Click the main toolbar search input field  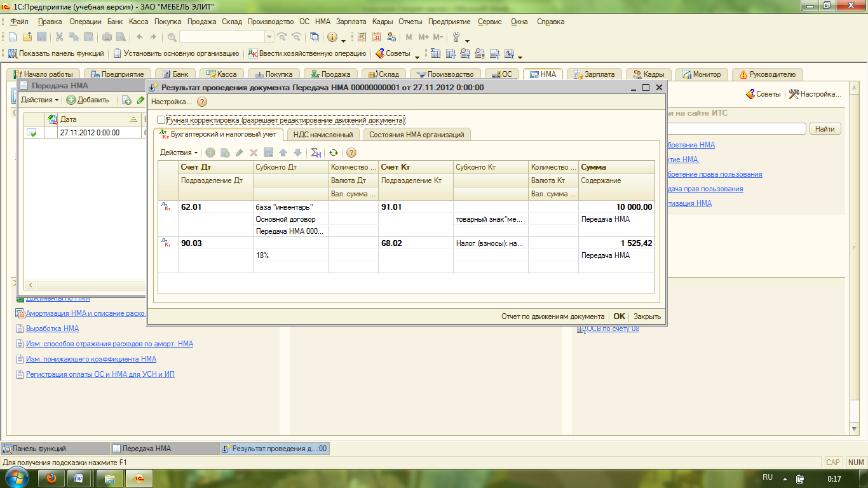pos(222,37)
